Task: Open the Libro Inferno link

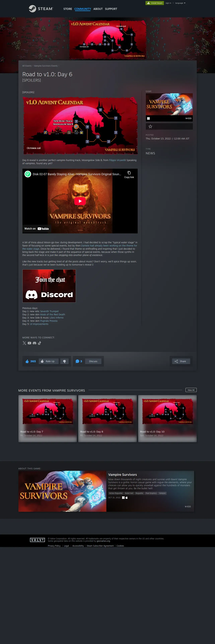Action: 57,318
